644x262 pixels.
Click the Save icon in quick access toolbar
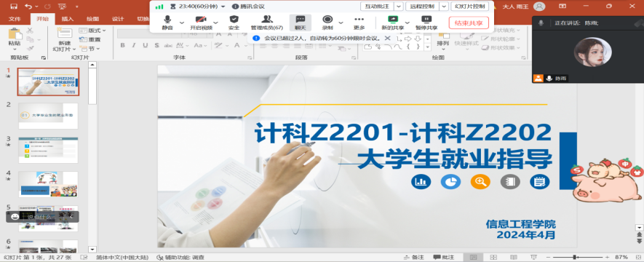14,6
